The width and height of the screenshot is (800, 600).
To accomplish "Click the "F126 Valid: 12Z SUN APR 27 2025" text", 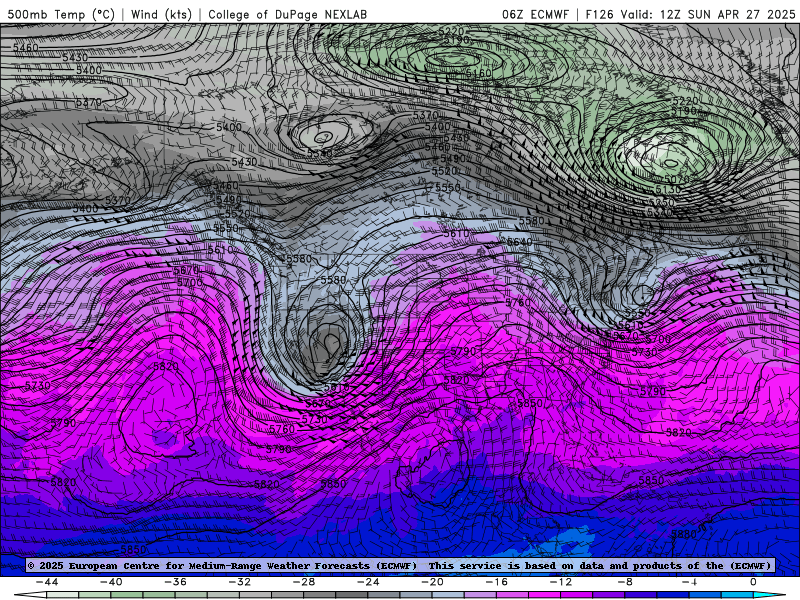I will coord(690,14).
